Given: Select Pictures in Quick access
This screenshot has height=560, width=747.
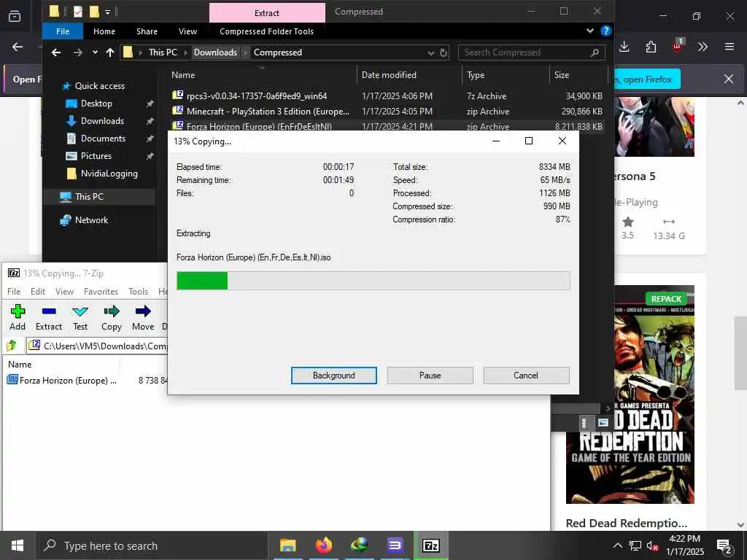Looking at the screenshot, I should pyautogui.click(x=96, y=156).
